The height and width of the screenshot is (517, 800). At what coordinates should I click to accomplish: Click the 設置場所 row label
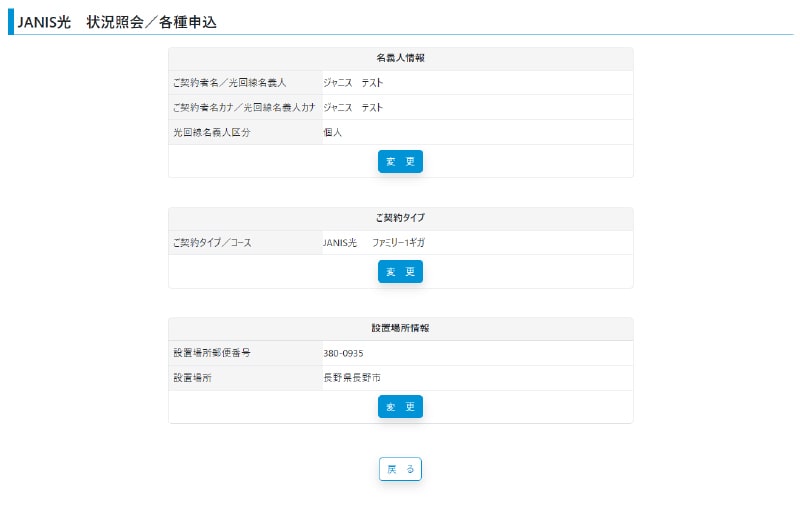click(x=192, y=378)
